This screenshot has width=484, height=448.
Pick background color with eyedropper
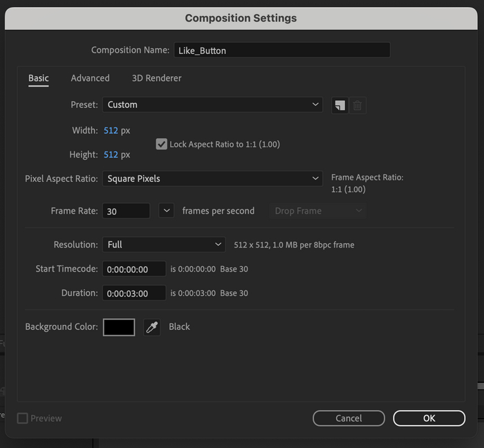pos(151,327)
